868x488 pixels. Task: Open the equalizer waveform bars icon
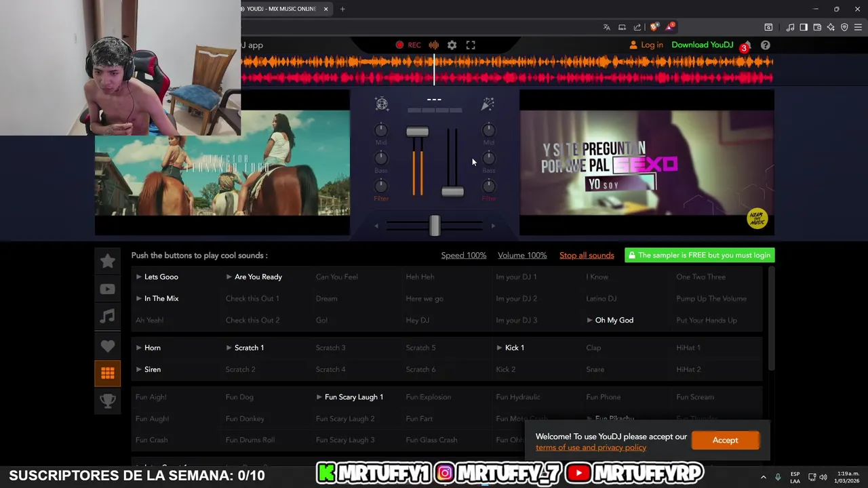pyautogui.click(x=433, y=45)
